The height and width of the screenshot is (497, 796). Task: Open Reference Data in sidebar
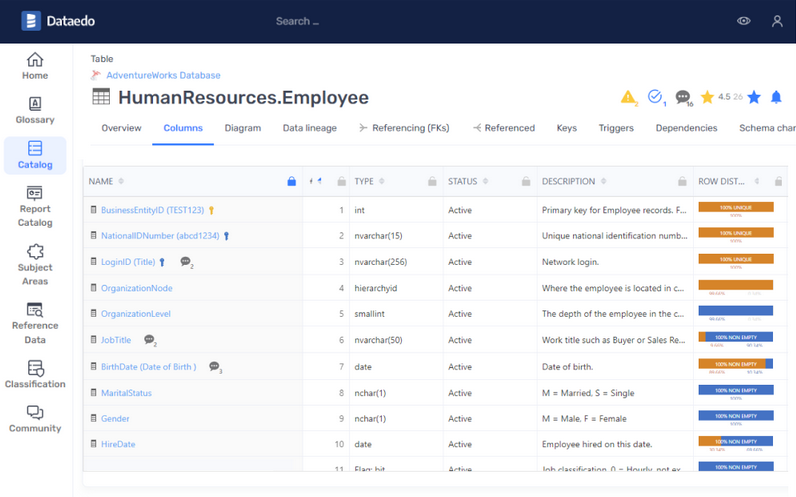pyautogui.click(x=35, y=323)
